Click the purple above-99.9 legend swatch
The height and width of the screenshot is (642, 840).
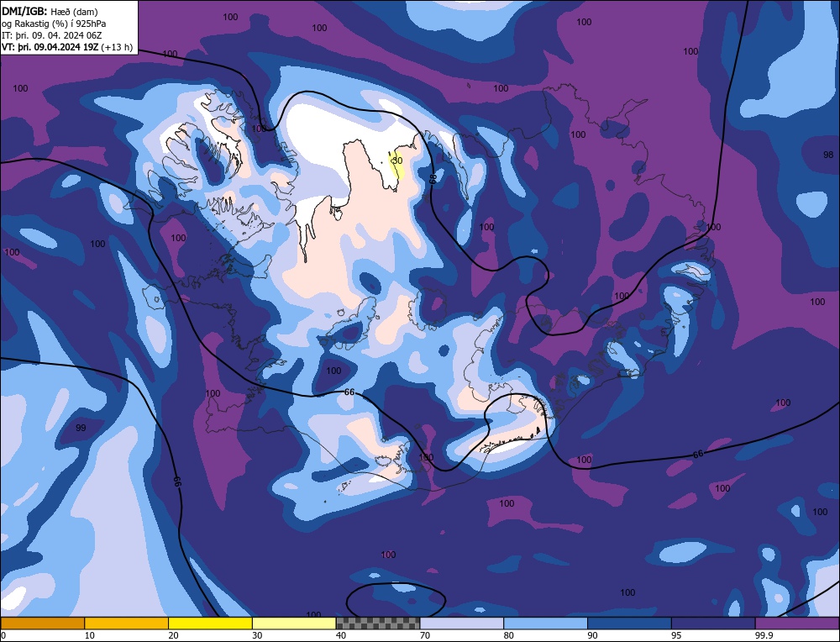click(x=797, y=623)
